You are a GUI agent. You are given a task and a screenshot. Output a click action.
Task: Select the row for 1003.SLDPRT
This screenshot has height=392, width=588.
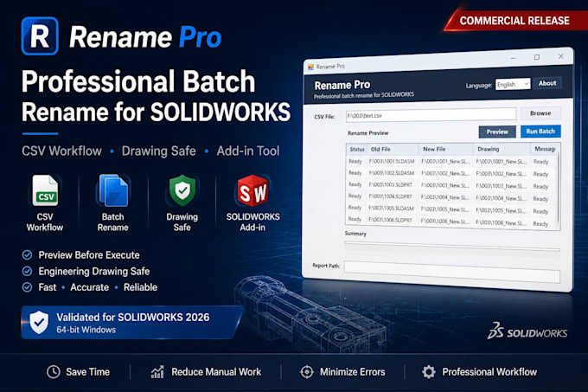pyautogui.click(x=451, y=185)
